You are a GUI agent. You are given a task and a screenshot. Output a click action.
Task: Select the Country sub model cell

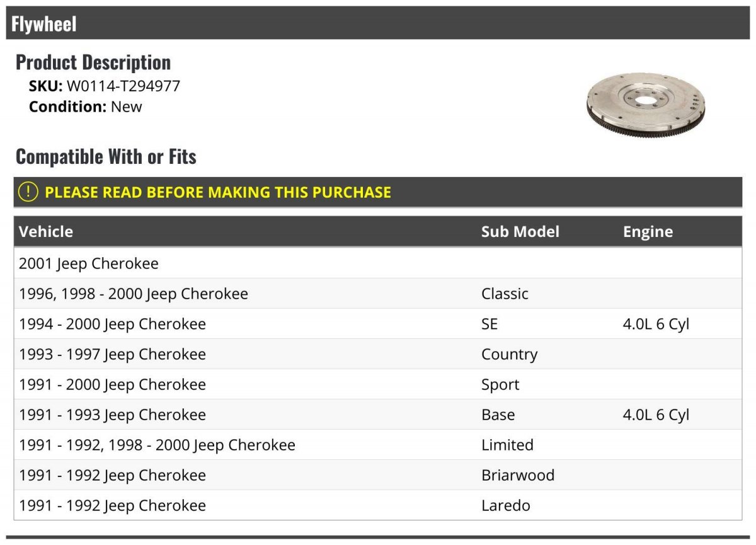(x=509, y=354)
